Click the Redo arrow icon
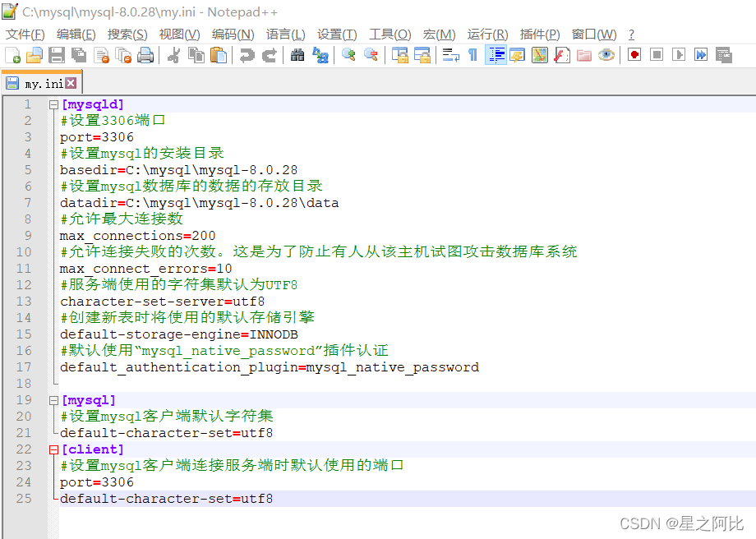The height and width of the screenshot is (539, 756). [269, 55]
